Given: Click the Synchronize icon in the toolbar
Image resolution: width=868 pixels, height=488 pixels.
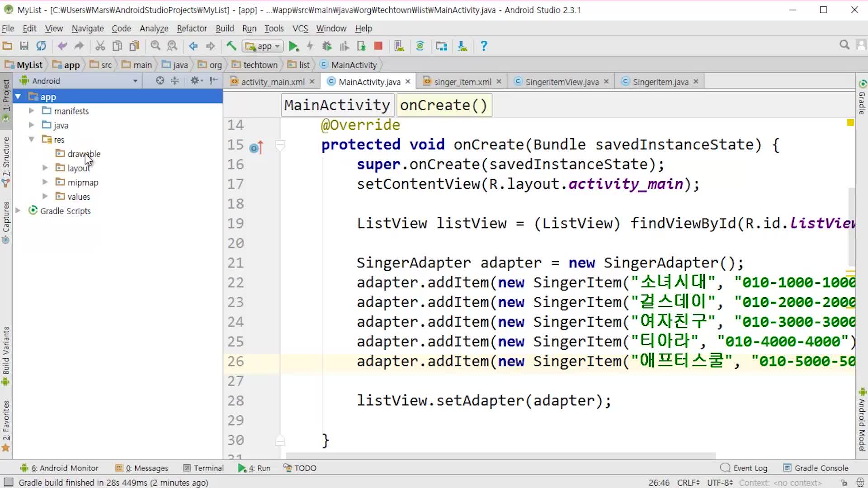Looking at the screenshot, I should (x=41, y=46).
